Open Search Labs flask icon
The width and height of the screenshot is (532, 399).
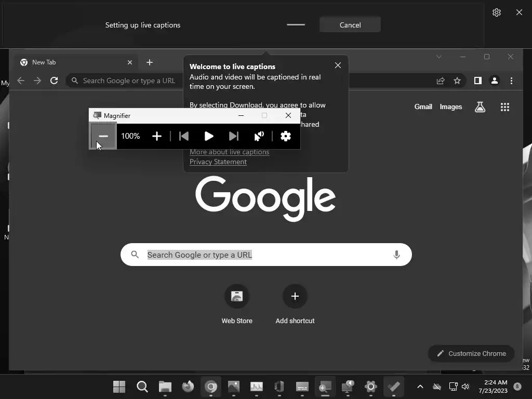click(x=480, y=107)
